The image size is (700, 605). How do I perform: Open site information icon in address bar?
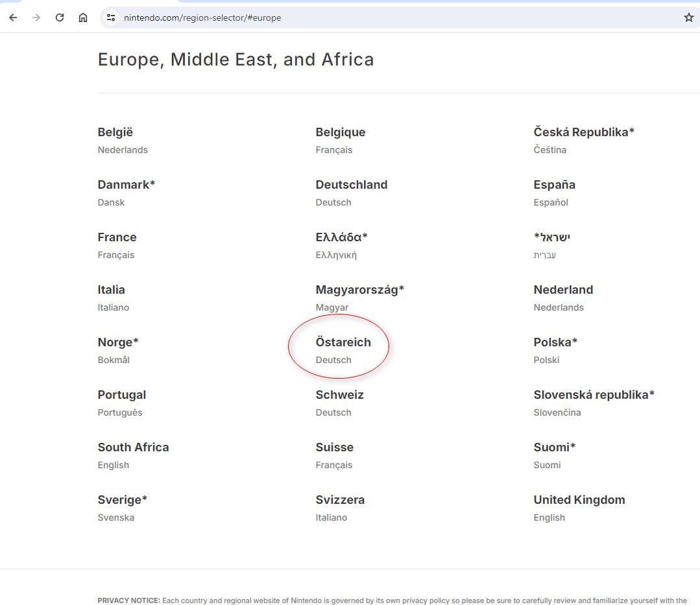coord(111,18)
